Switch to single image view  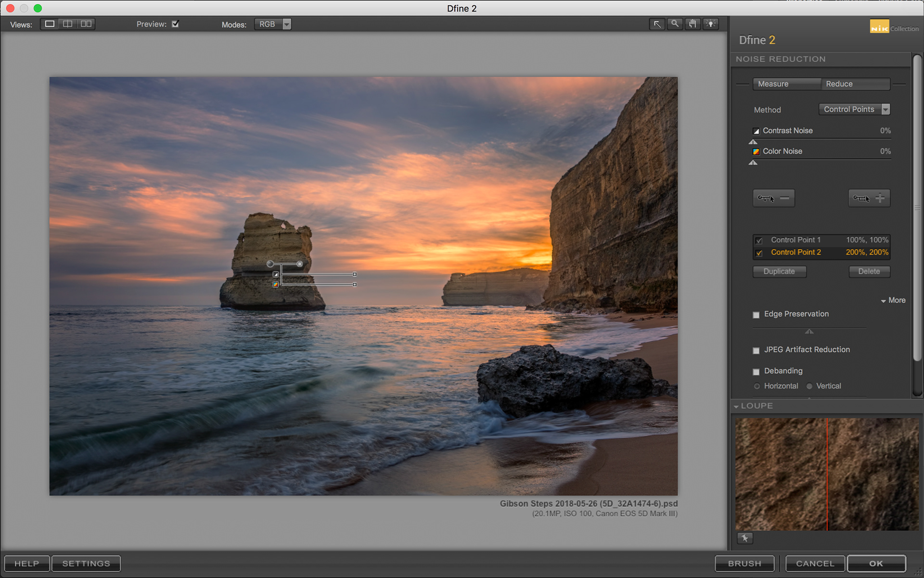(x=50, y=24)
